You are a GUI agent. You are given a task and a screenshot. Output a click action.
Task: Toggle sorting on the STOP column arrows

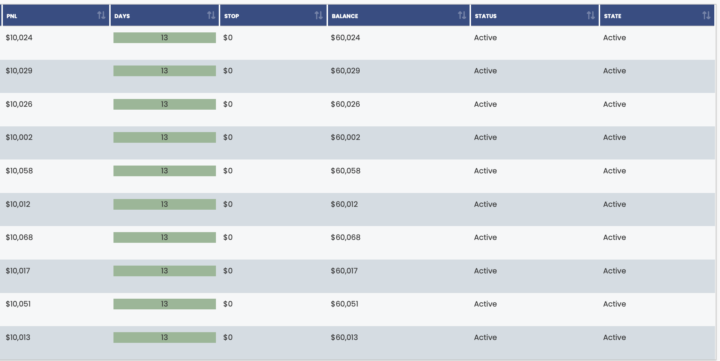(318, 16)
